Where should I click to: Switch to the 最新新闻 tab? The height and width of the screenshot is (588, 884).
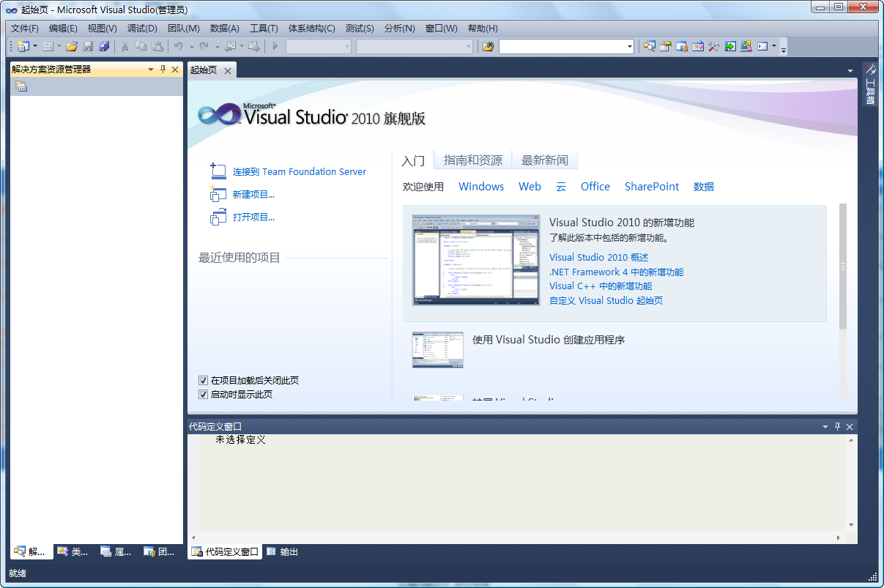click(544, 160)
